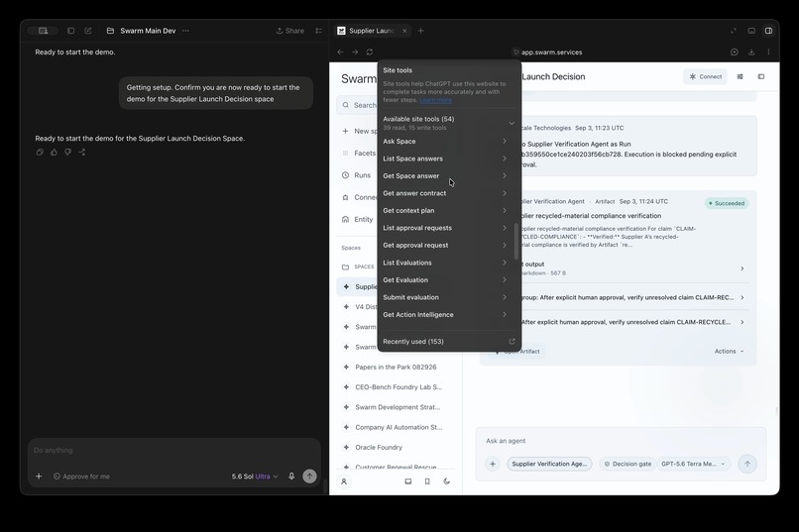Open the task list icon beside Share
Viewport: 799px width, 532px height.
(318, 31)
